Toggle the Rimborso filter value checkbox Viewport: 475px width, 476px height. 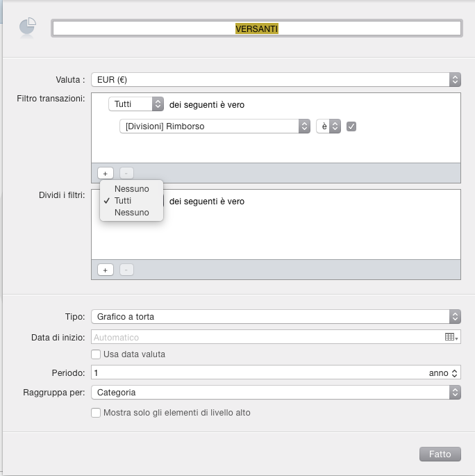click(x=351, y=126)
